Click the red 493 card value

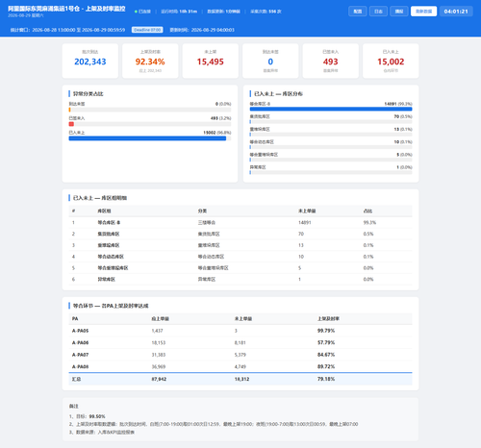click(x=331, y=62)
